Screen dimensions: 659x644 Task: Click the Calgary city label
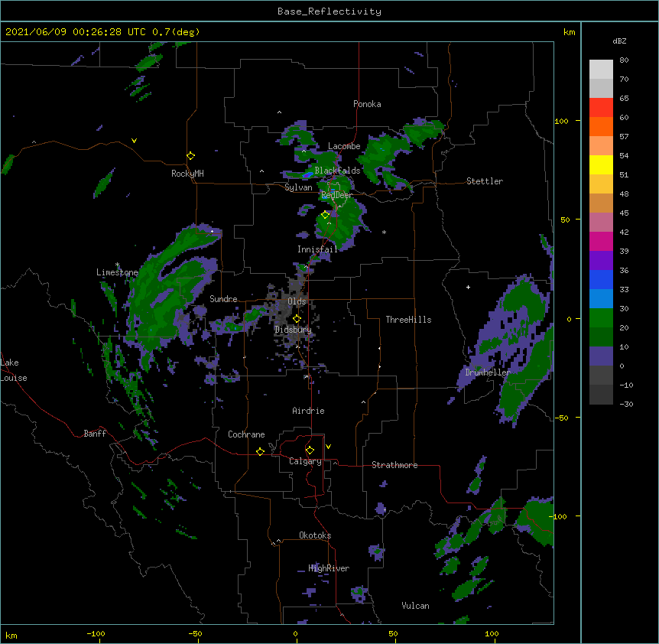pyautogui.click(x=306, y=461)
